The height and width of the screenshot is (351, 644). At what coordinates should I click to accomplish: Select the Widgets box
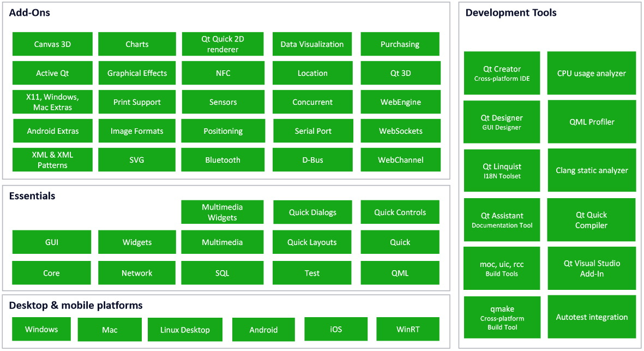[x=137, y=242]
